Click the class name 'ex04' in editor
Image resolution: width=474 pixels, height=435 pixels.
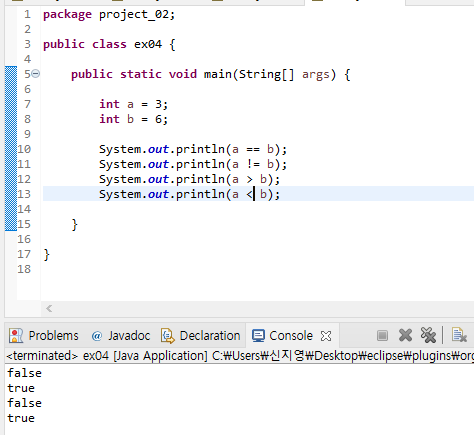pyautogui.click(x=148, y=44)
